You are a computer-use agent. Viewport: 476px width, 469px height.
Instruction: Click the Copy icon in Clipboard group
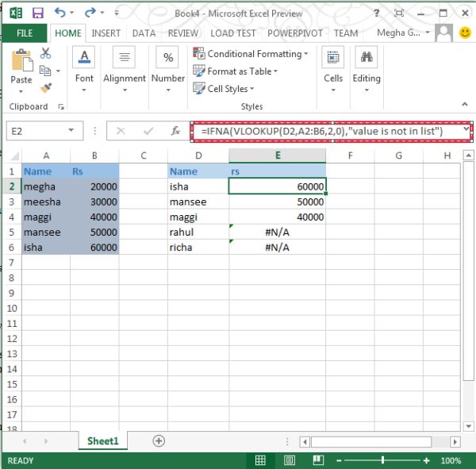point(45,71)
